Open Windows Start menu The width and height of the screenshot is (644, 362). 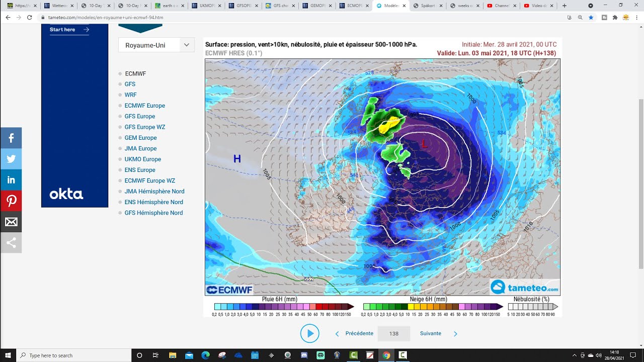(8, 355)
